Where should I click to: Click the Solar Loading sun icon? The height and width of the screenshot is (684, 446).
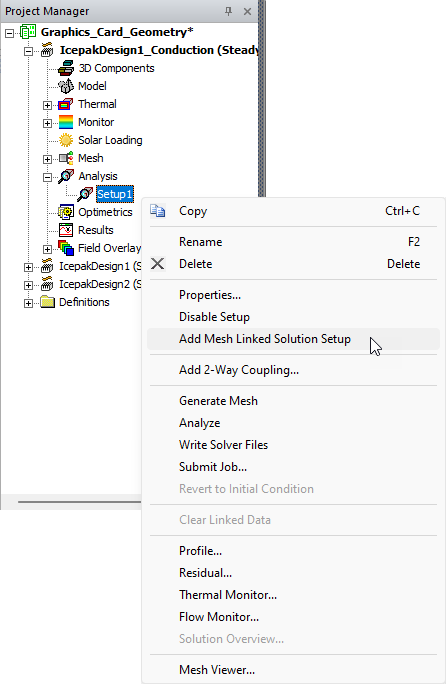[x=66, y=140]
